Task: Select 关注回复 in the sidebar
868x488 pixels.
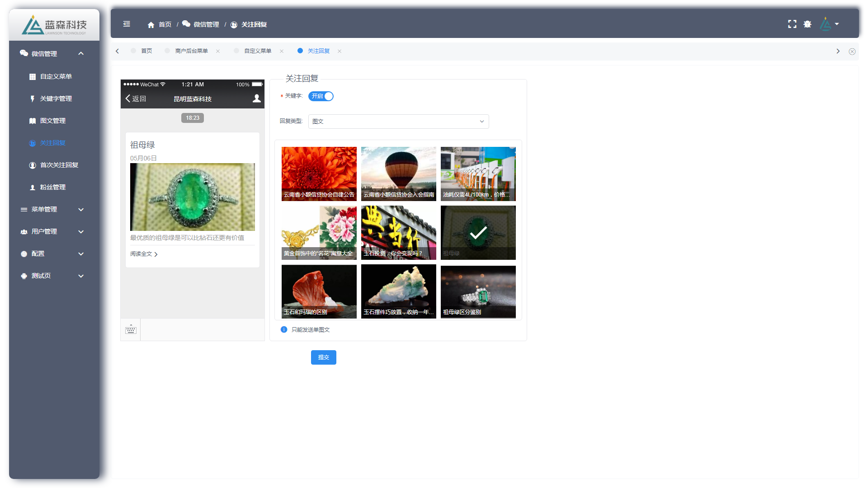Action: [x=52, y=143]
